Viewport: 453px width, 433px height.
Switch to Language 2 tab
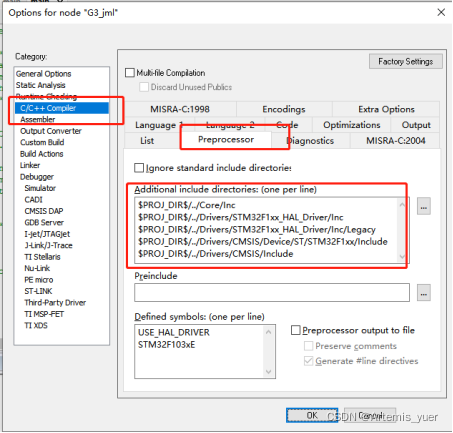click(230, 125)
